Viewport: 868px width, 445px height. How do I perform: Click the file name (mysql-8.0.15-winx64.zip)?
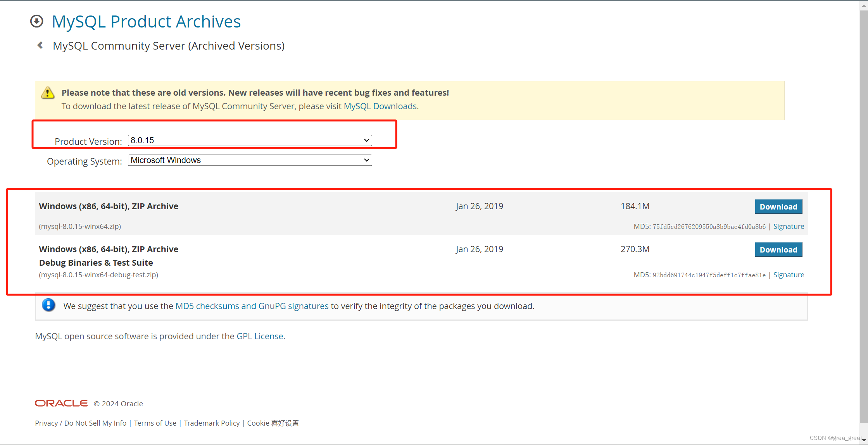click(80, 227)
